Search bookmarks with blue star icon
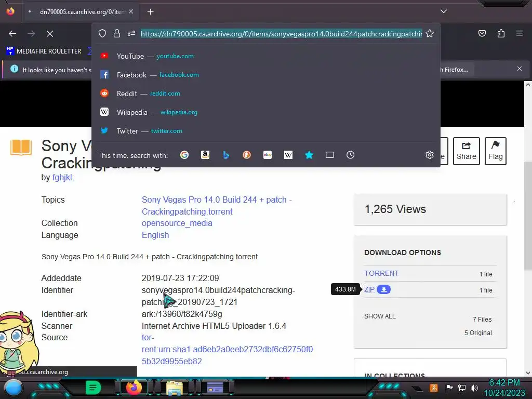The height and width of the screenshot is (399, 532). coord(309,155)
